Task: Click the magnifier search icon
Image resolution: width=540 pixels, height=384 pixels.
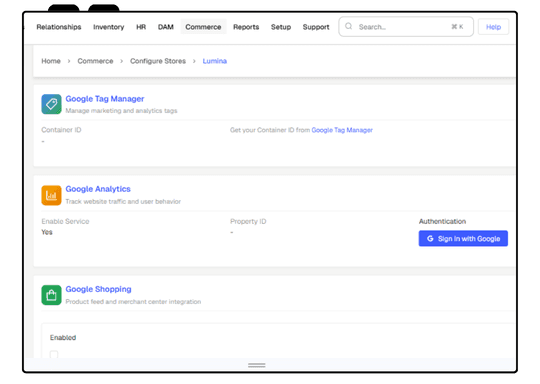Action: pyautogui.click(x=349, y=26)
